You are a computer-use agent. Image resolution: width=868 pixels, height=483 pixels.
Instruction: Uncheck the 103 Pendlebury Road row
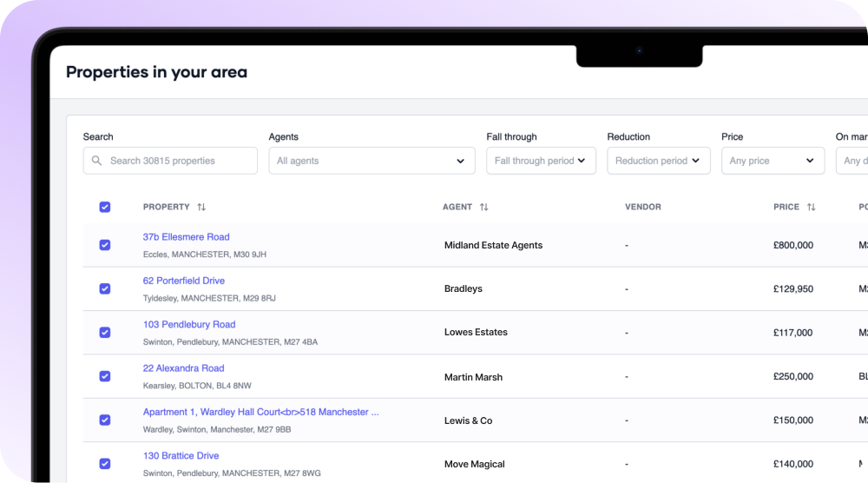105,333
